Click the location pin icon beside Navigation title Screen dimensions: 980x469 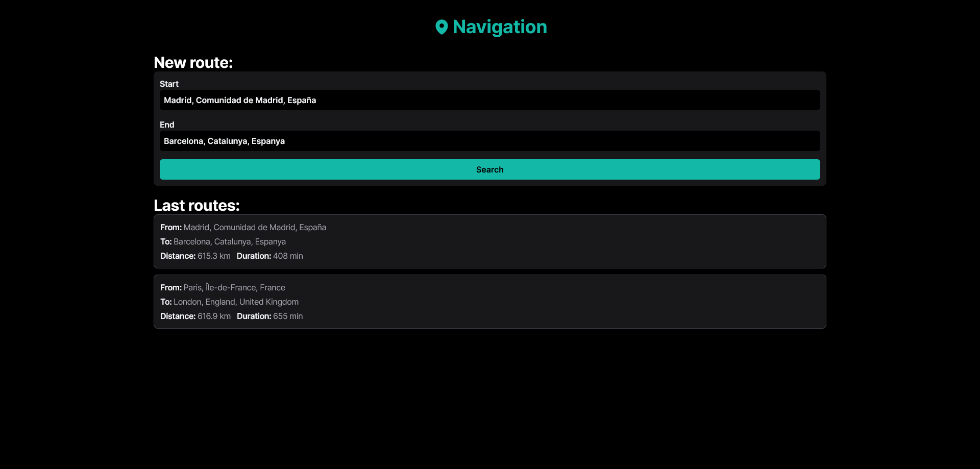click(x=442, y=27)
